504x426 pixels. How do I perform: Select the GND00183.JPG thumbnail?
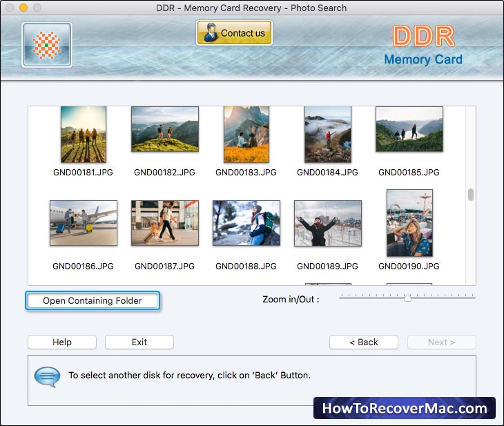coord(246,135)
